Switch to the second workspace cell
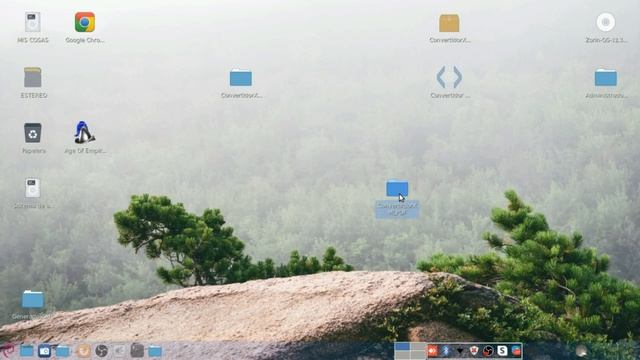This screenshot has height=360, width=640. (x=418, y=347)
